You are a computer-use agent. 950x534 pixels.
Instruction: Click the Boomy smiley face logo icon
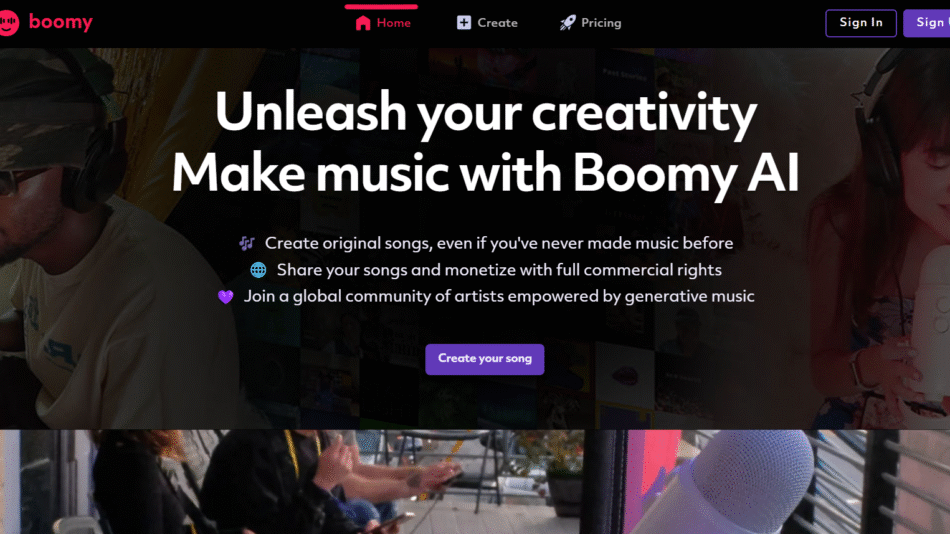click(8, 23)
